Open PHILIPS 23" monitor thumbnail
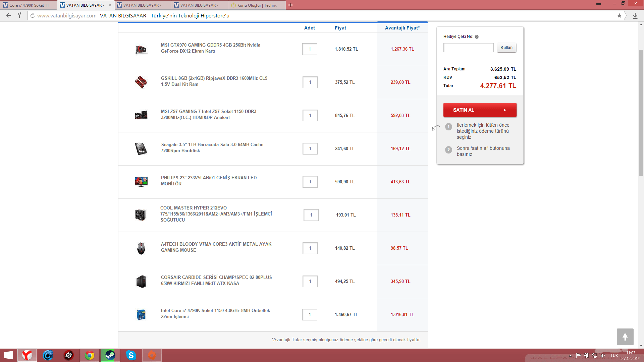Image resolution: width=644 pixels, height=362 pixels. point(141,182)
